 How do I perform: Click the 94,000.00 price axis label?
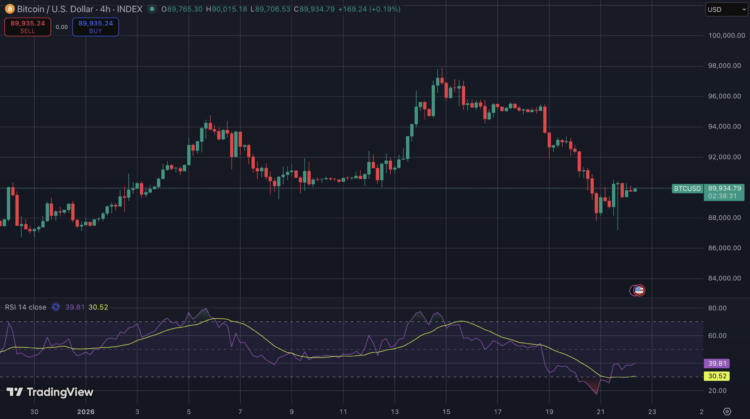726,126
